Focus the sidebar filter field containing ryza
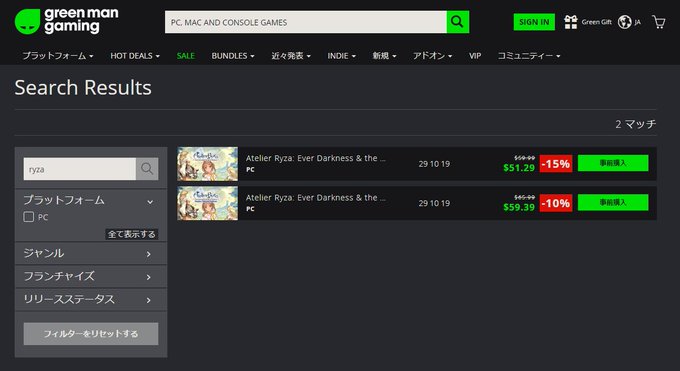 click(80, 168)
